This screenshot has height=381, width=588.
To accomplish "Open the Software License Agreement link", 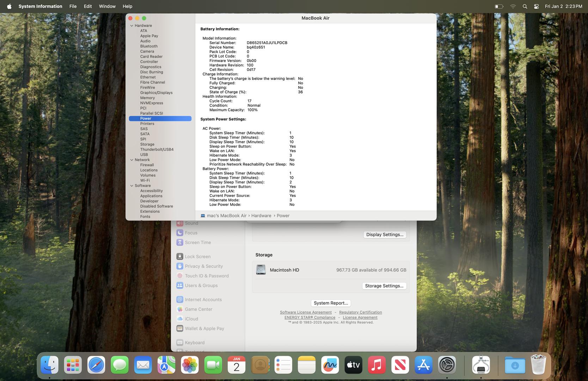I will click(306, 312).
